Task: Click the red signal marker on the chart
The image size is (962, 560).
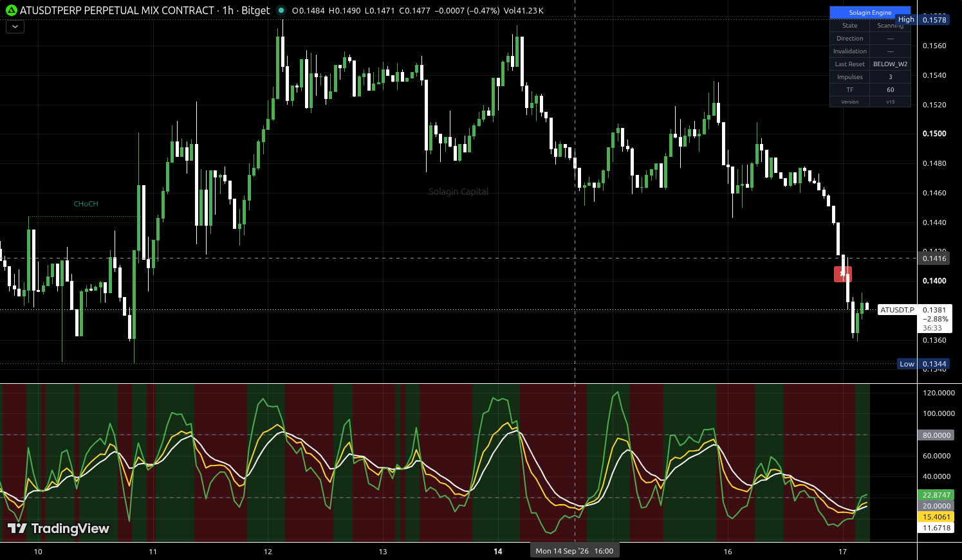Action: coord(843,274)
